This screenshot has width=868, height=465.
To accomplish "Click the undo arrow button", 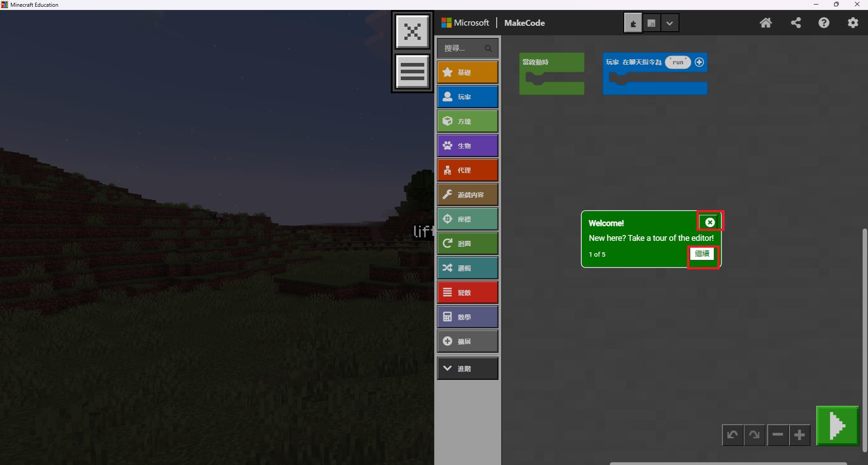I will tap(732, 435).
